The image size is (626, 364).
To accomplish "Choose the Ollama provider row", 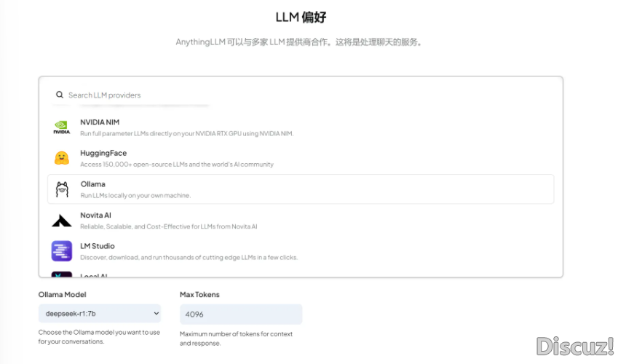I will pos(301,189).
